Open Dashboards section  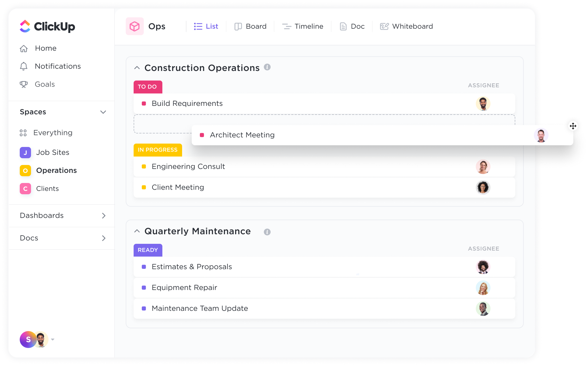(x=63, y=215)
